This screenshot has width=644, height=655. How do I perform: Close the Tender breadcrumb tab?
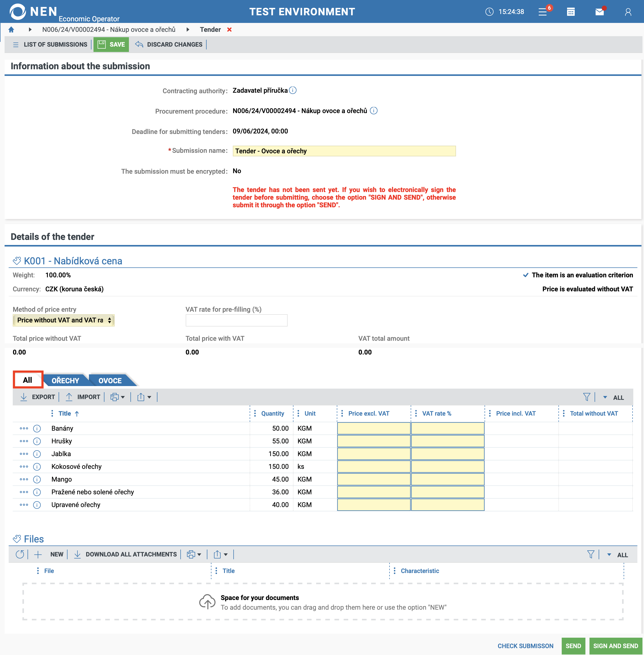pyautogui.click(x=229, y=30)
